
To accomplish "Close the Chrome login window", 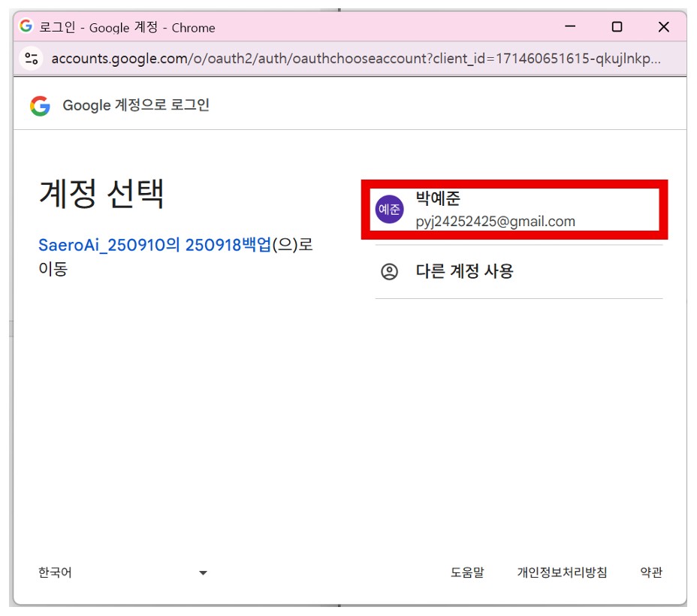I will (x=663, y=26).
